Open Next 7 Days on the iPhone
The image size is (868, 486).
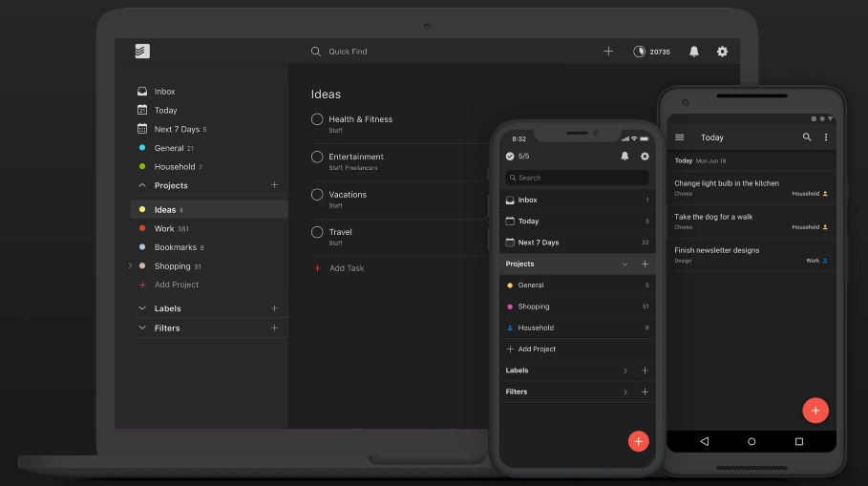tap(578, 243)
